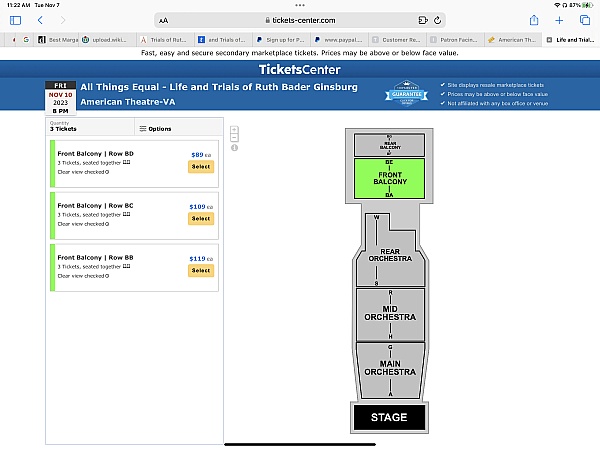The image size is (600, 449).
Task: Click the Nov 10 2023 date badge
Action: (60, 98)
